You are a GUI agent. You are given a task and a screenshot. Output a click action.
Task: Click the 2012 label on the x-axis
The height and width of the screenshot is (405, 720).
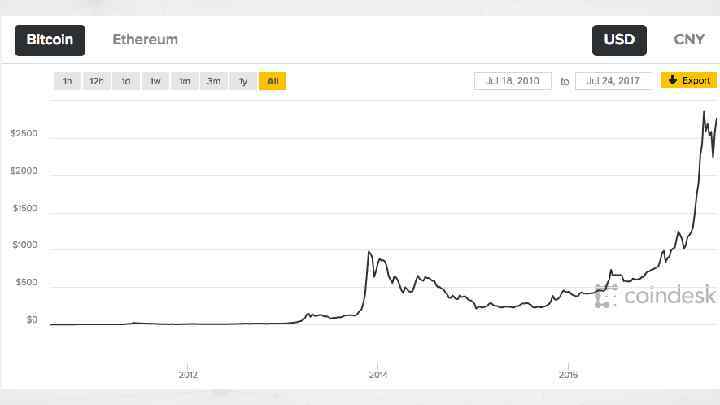[188, 375]
